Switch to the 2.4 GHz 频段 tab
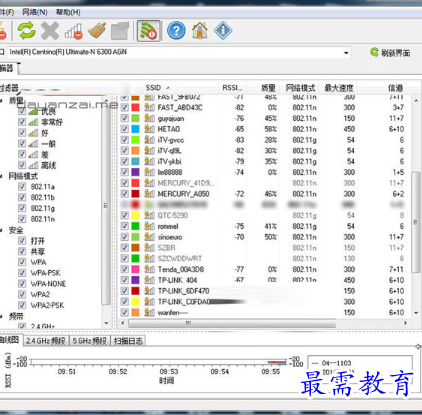The width and height of the screenshot is (422, 415). (46, 341)
